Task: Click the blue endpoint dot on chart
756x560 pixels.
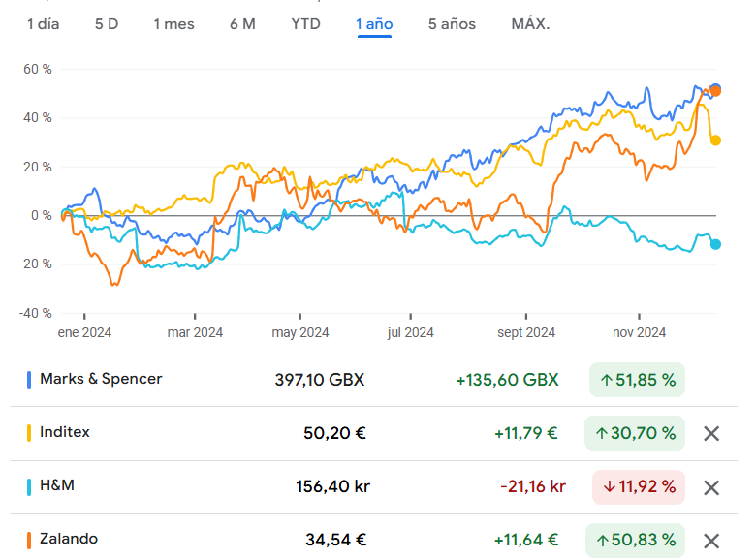Action: point(716,88)
